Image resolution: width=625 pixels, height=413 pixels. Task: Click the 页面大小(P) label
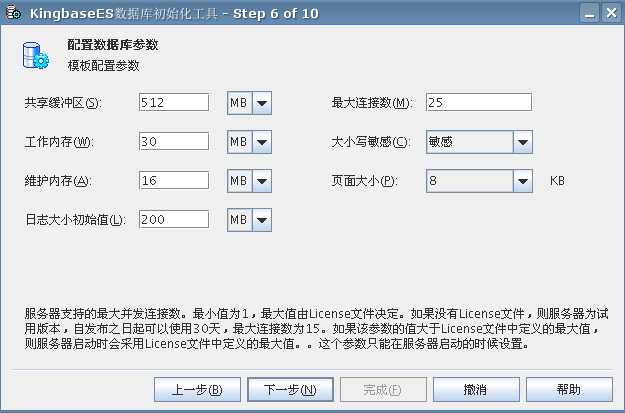click(x=364, y=181)
